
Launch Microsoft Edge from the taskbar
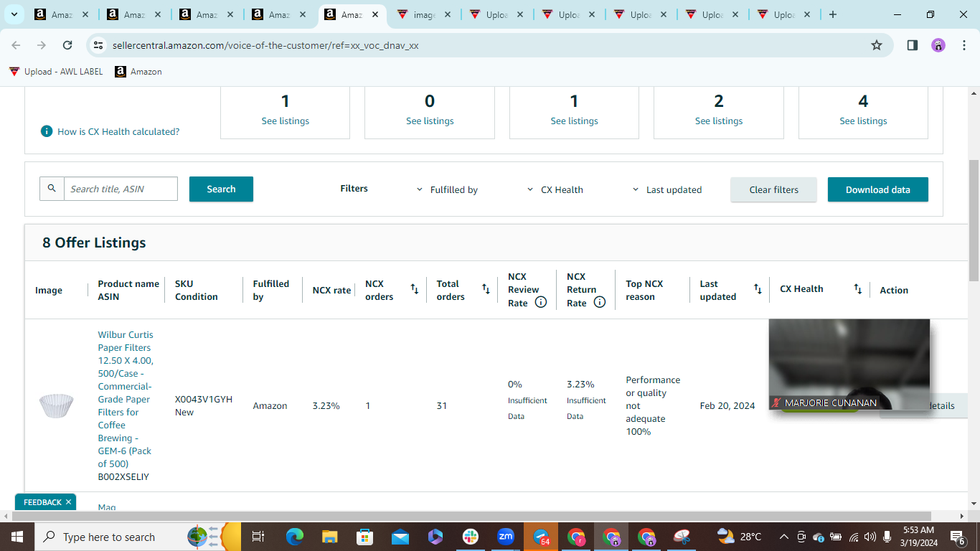point(294,537)
